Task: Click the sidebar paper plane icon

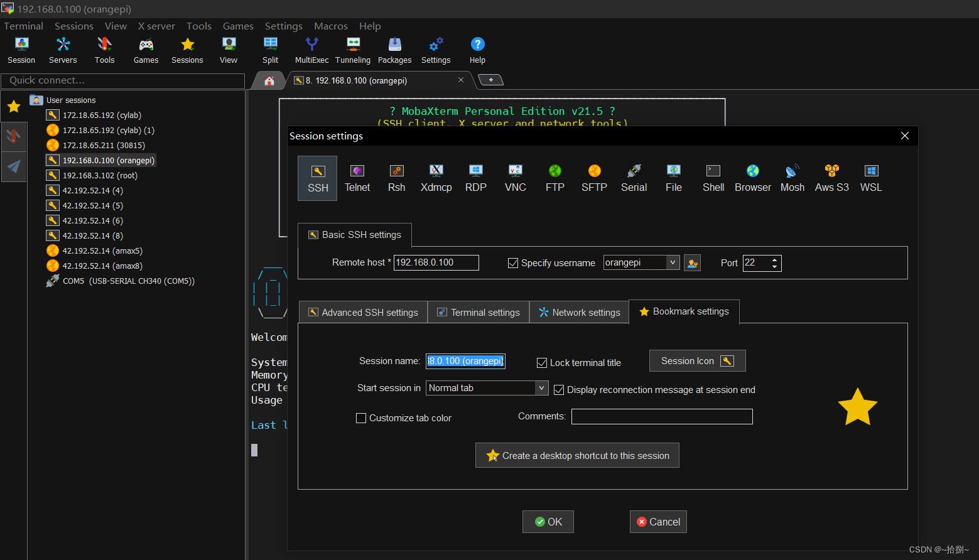Action: (14, 166)
